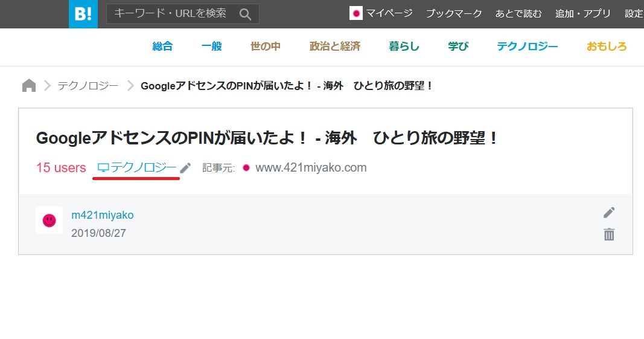Viewport: 644px width, 339px height.
Task: Open the underlined テクノロジー category link
Action: coord(143,167)
